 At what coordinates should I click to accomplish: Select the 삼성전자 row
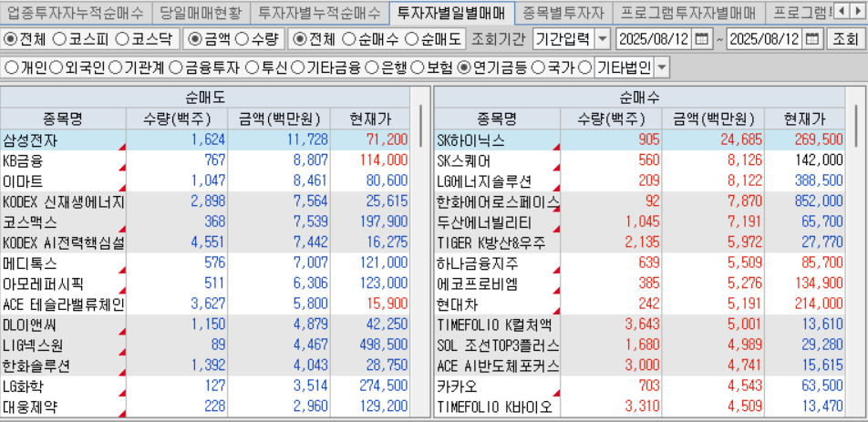tap(205, 139)
